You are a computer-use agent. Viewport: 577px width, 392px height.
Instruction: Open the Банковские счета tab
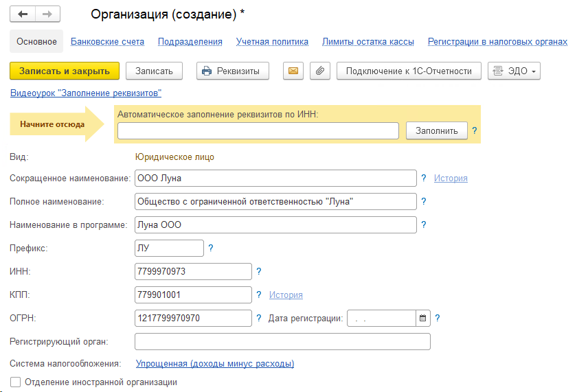[107, 41]
